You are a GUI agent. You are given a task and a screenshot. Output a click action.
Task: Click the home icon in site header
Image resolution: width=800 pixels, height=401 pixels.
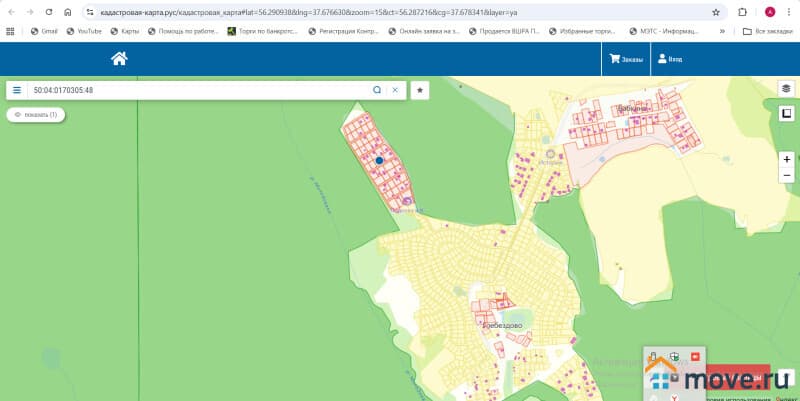click(x=119, y=59)
